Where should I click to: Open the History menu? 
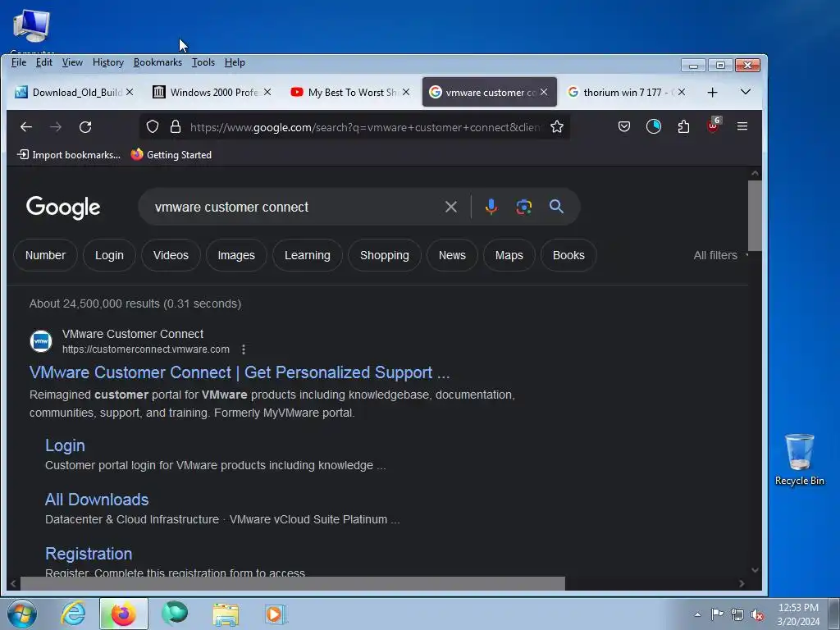[x=107, y=62]
